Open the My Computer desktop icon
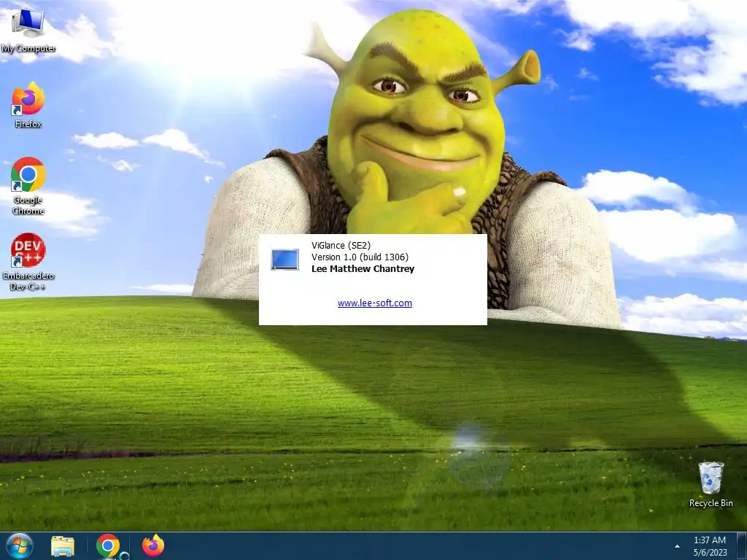This screenshot has width=747, height=560. click(x=28, y=31)
